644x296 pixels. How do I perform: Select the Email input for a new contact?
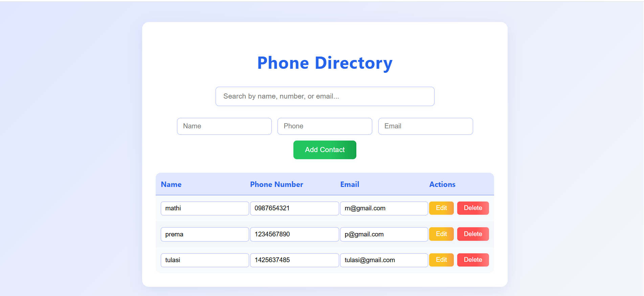(425, 126)
